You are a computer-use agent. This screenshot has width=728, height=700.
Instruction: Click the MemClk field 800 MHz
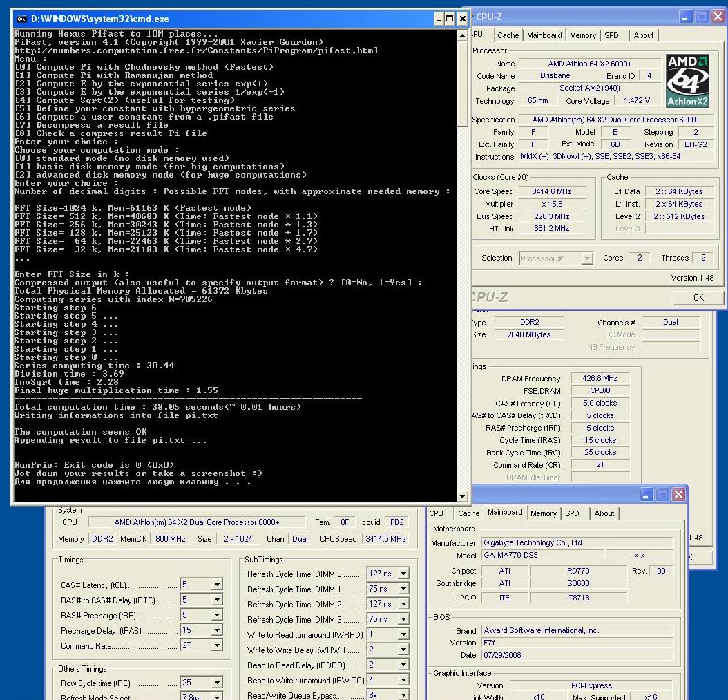[x=171, y=539]
